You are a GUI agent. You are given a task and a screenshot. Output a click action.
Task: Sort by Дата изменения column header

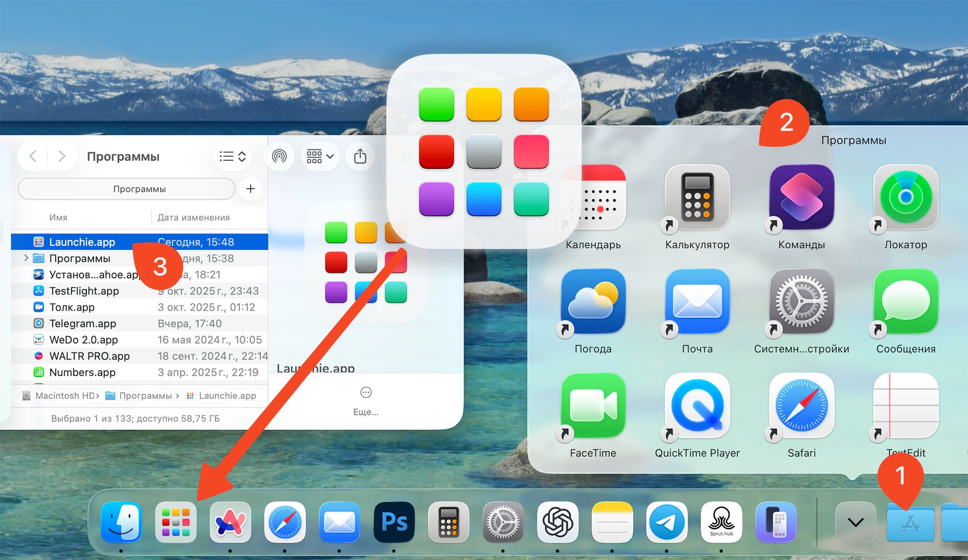coord(194,218)
